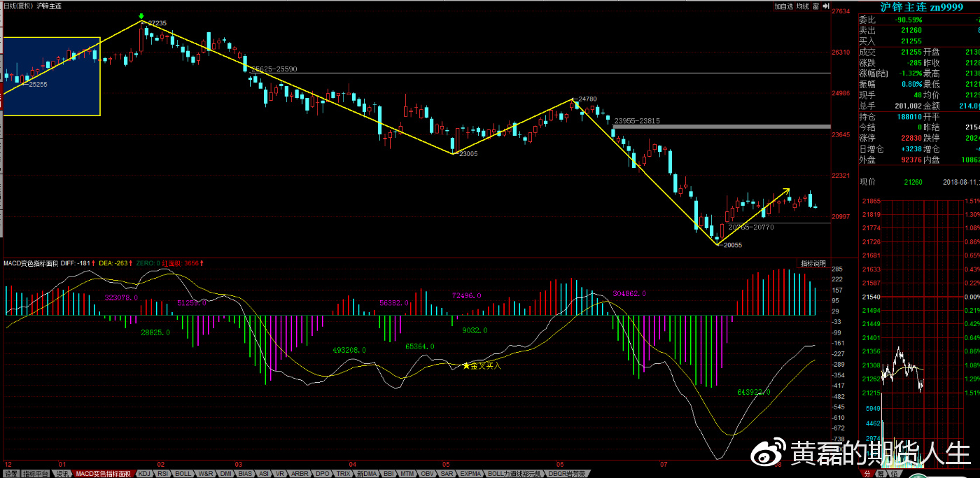Click the 23955-23815 gap level label
This screenshot has width=980, height=478.
tap(637, 121)
